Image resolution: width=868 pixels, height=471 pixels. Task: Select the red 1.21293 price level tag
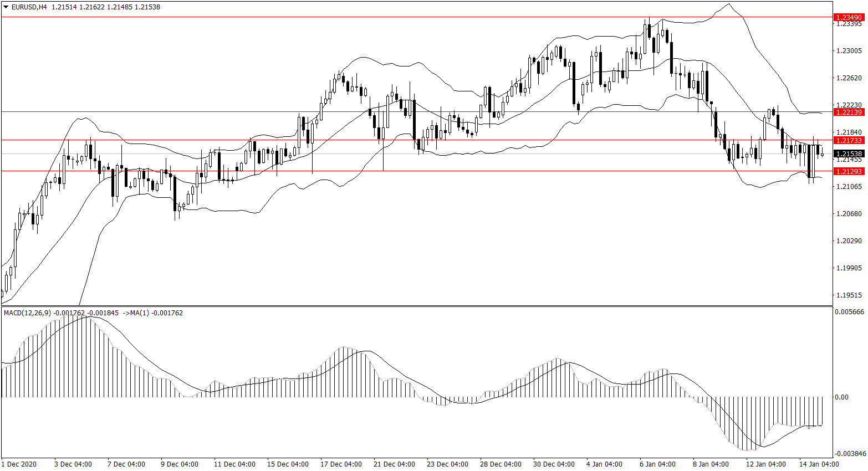pyautogui.click(x=849, y=172)
